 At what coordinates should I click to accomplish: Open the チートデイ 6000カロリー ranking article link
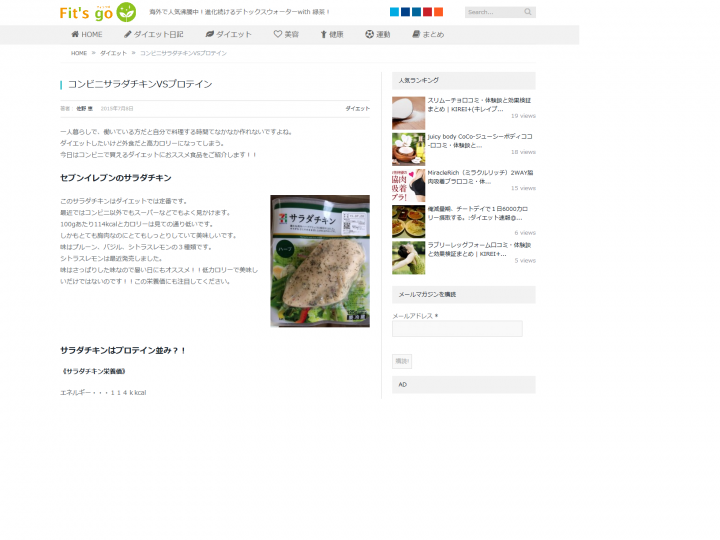pos(478,213)
